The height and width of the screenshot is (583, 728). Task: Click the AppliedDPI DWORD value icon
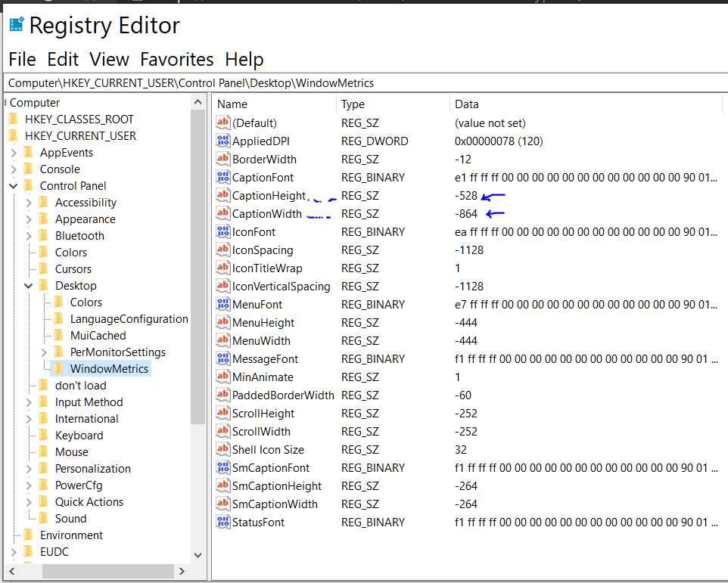[x=222, y=141]
